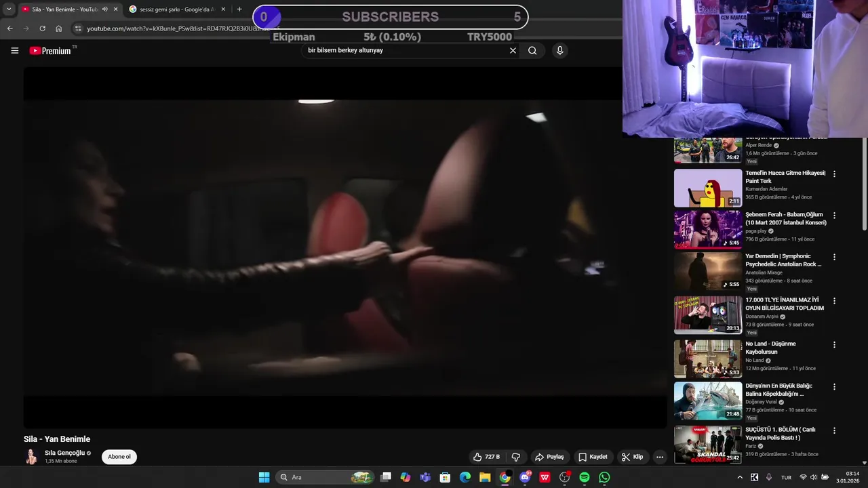Open No Land - Düşünme Kaybolursun title
Image resolution: width=868 pixels, height=488 pixels.
click(x=770, y=348)
